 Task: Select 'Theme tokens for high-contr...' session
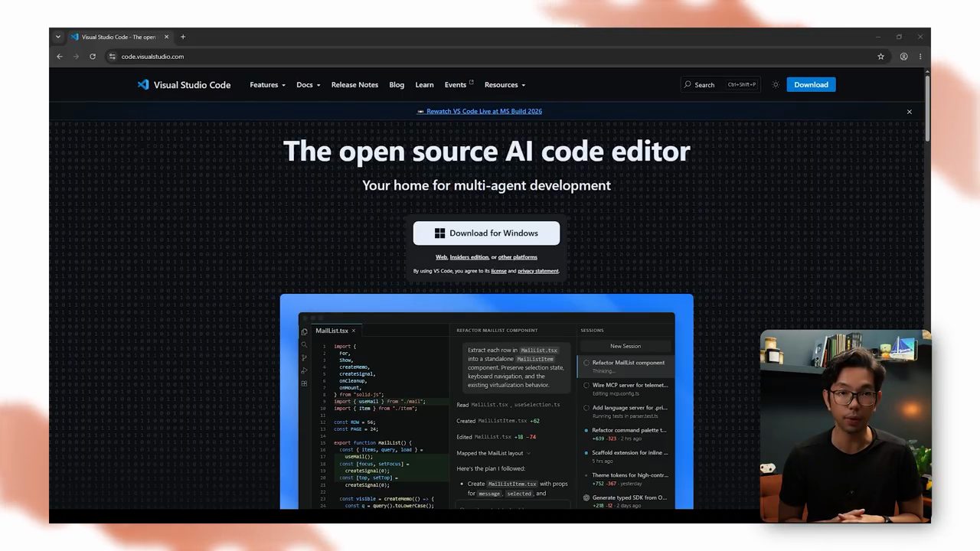[x=626, y=479]
